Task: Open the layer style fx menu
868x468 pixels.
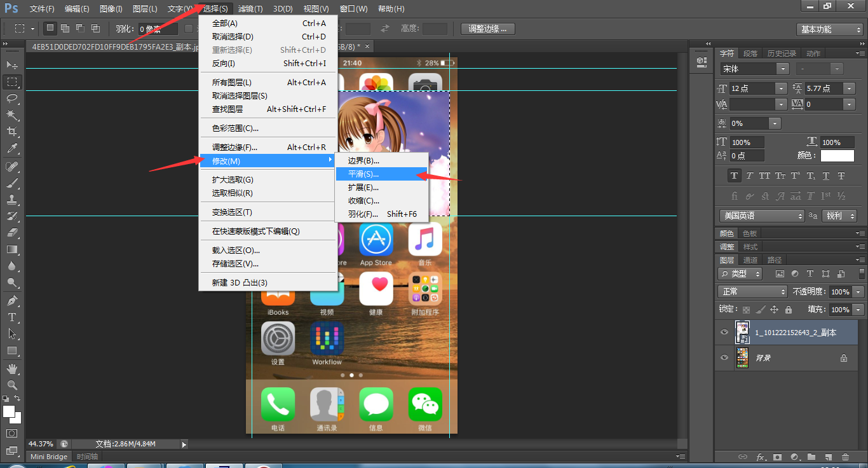Action: (761, 457)
